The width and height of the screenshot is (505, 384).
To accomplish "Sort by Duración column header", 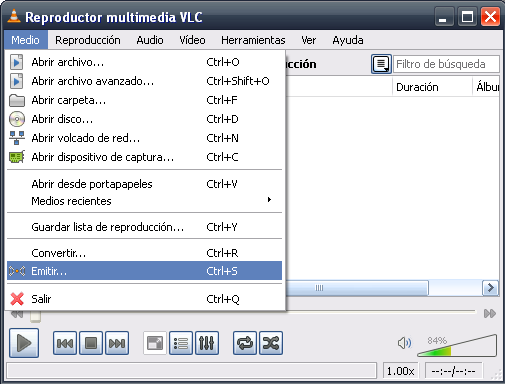I will click(432, 87).
